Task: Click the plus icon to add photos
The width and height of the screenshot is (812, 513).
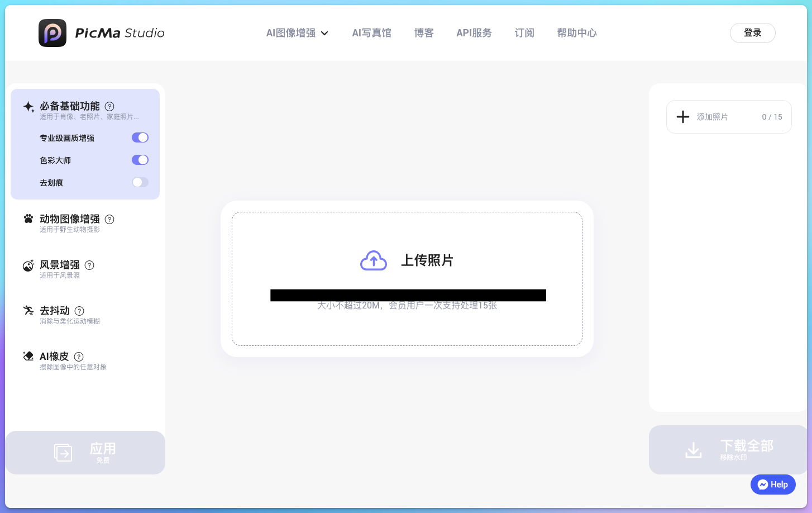Action: (x=682, y=117)
